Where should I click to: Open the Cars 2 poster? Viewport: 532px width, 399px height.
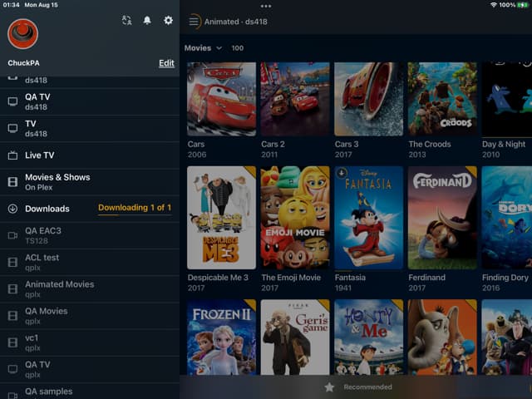pyautogui.click(x=295, y=99)
